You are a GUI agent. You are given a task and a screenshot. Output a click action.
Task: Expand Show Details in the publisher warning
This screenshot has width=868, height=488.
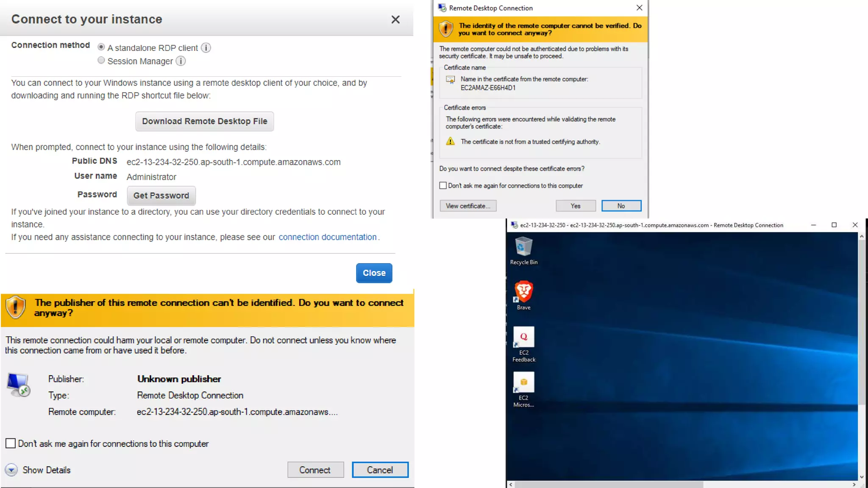[x=11, y=470]
